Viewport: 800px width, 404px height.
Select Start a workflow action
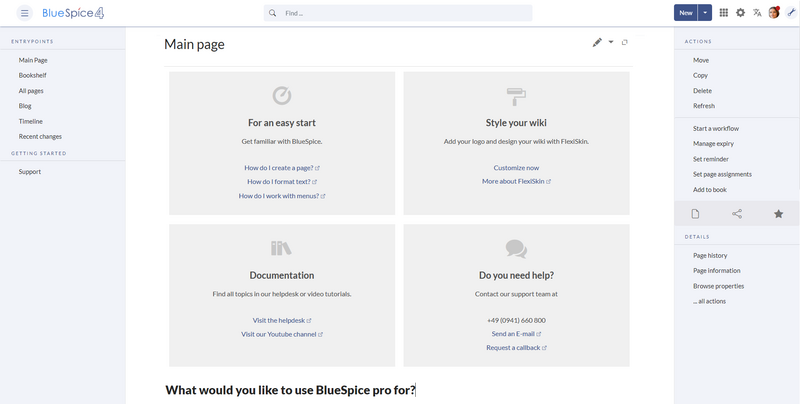(x=716, y=129)
